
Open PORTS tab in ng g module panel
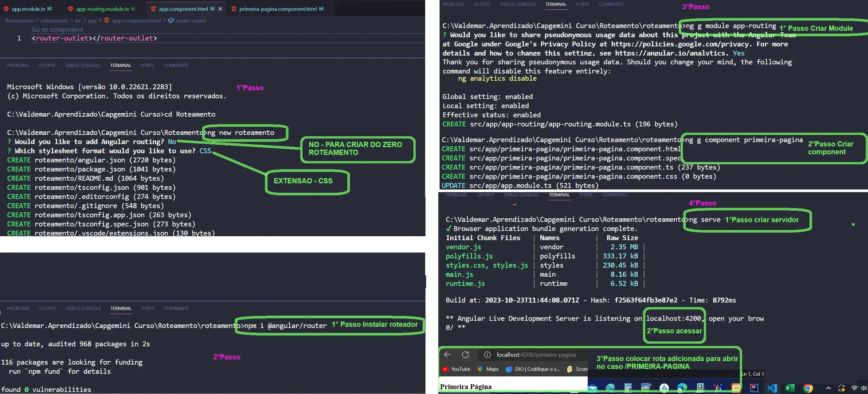click(x=582, y=4)
